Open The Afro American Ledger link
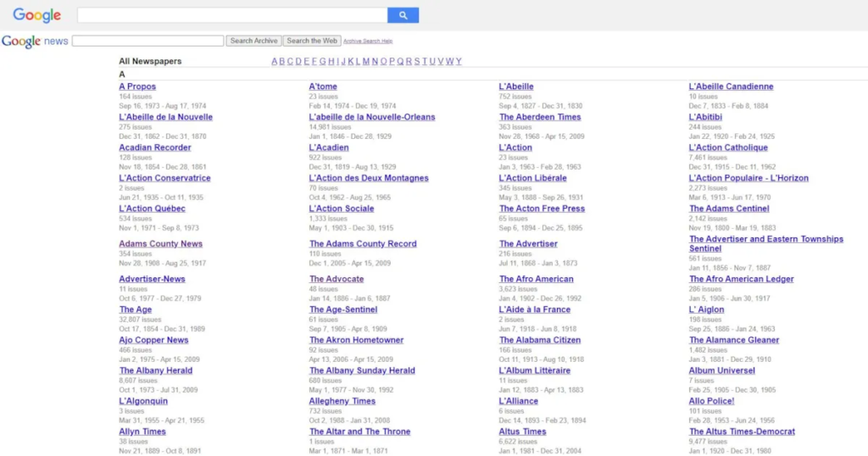The height and width of the screenshot is (456, 868). click(741, 279)
